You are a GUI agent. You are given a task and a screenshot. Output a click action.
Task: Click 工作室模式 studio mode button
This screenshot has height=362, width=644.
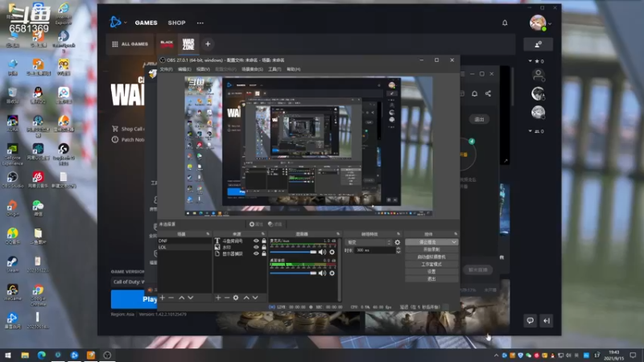pos(431,265)
